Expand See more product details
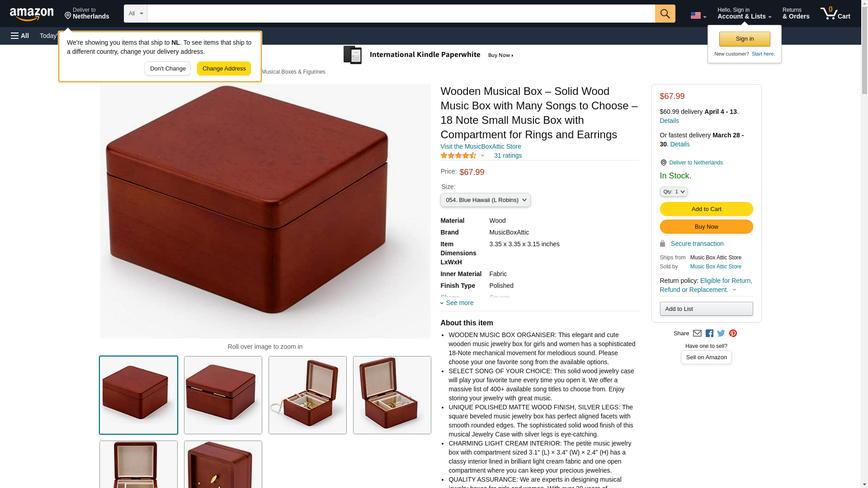This screenshot has width=868, height=488. click(x=457, y=303)
